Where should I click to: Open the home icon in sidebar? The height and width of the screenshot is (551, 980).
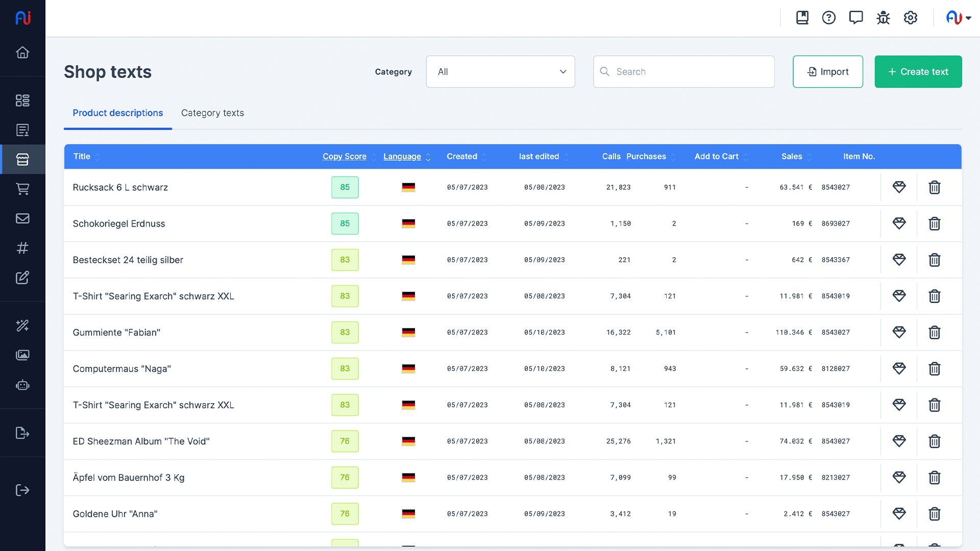[22, 53]
